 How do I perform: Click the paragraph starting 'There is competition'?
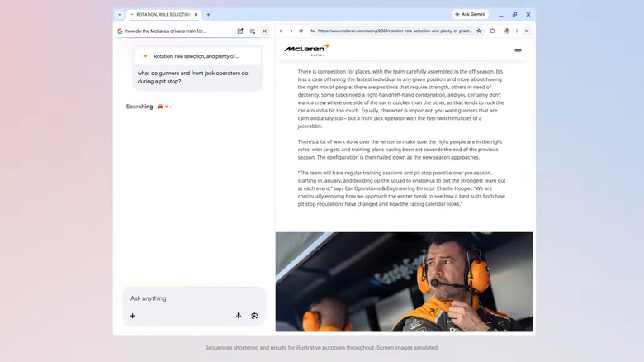tap(401, 98)
